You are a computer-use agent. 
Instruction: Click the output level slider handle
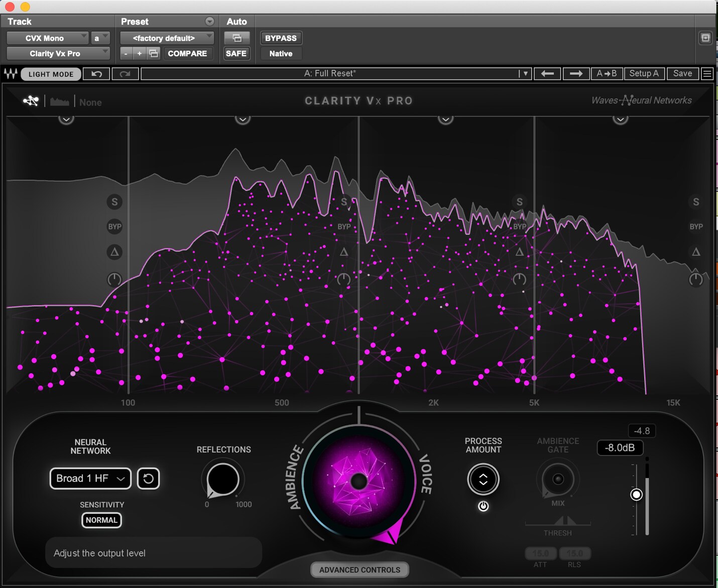click(x=636, y=495)
